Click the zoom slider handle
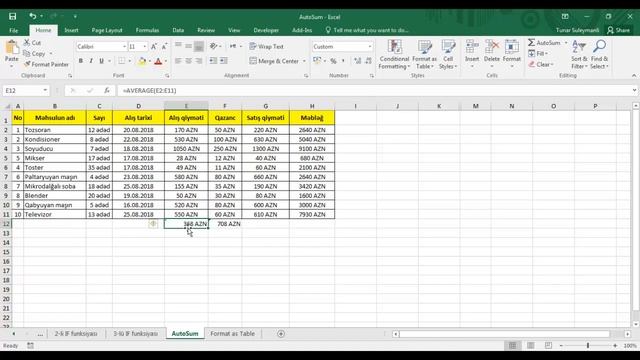 (x=588, y=346)
